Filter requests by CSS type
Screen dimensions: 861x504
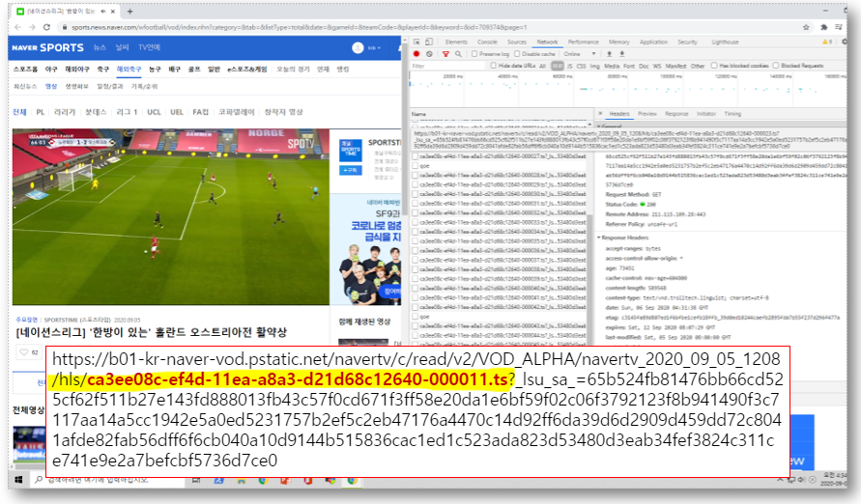(x=581, y=66)
